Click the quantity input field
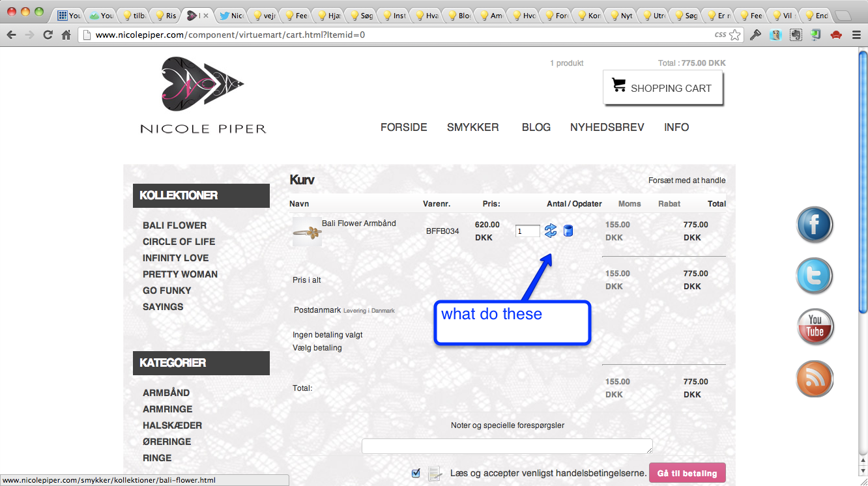Screen dimensions: 868x486 point(527,231)
